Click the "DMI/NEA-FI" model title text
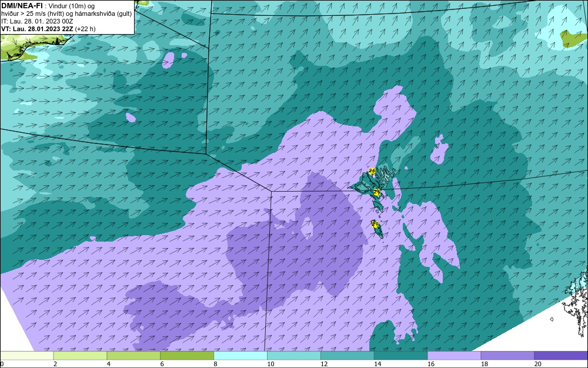The height and width of the screenshot is (368, 588). tap(22, 5)
